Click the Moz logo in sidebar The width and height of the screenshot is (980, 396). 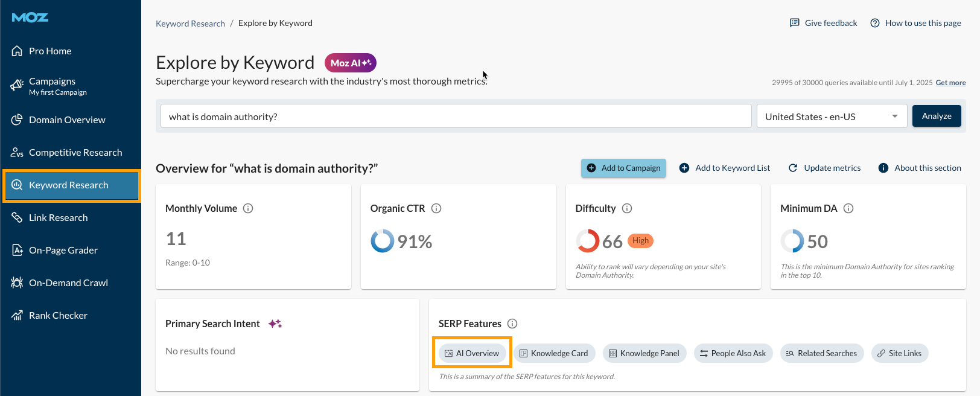tap(30, 18)
